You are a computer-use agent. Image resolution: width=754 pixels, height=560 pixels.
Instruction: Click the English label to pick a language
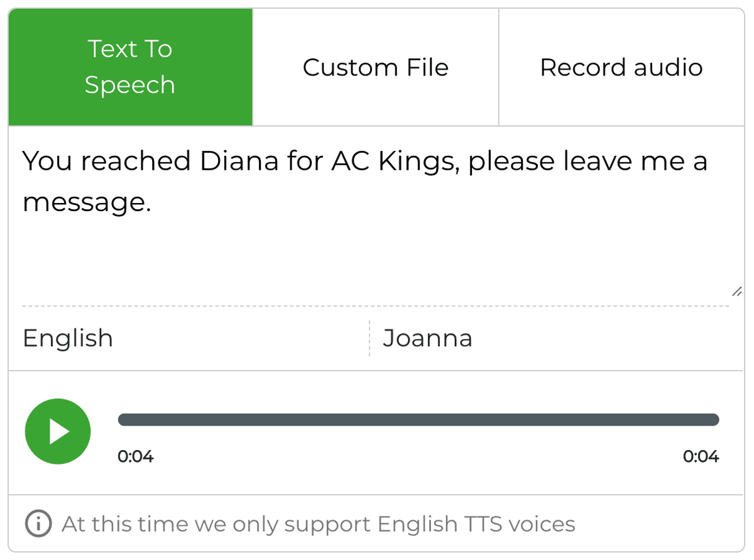pyautogui.click(x=67, y=338)
